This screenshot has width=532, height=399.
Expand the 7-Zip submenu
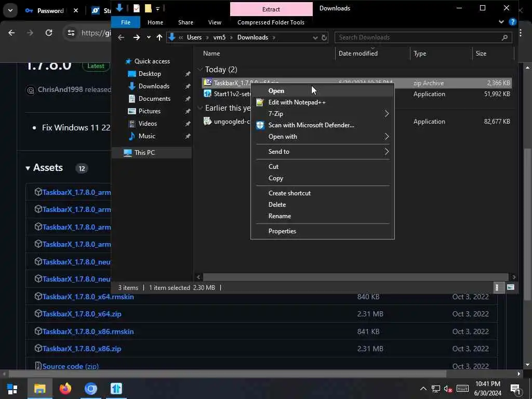322,114
